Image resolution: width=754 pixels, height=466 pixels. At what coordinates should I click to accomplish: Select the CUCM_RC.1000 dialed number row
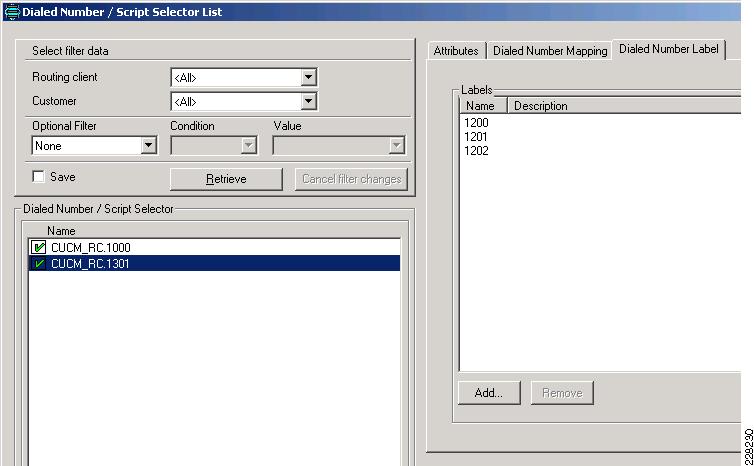pos(214,247)
